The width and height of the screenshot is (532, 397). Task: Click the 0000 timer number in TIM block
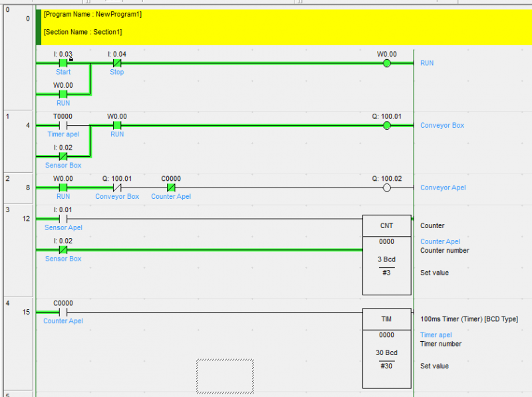(387, 335)
